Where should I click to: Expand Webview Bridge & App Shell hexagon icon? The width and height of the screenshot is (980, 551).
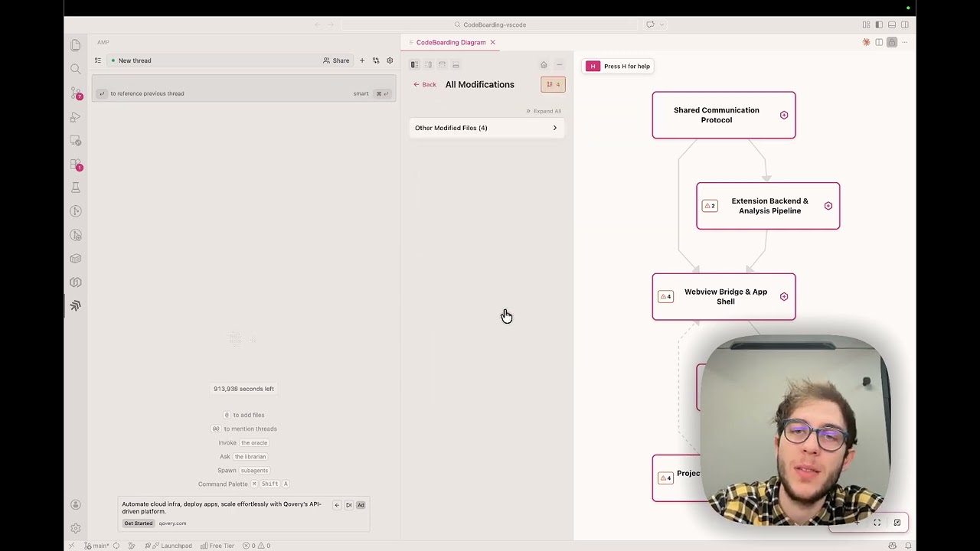pyautogui.click(x=784, y=297)
